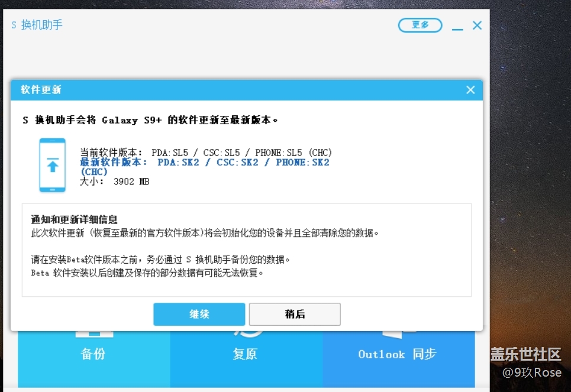Screen dimensions: 571x392
Task: Click the 软件更新 dialog title bar
Action: click(237, 90)
